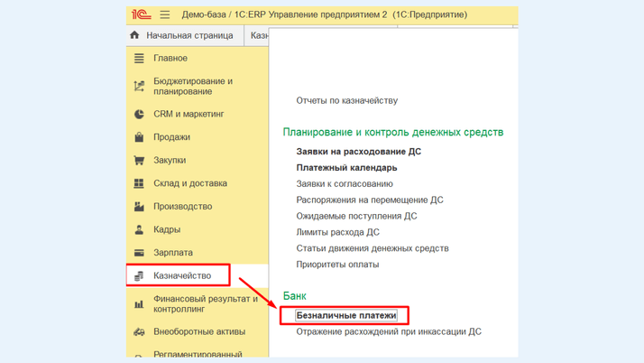Click the home icon on Начальная страница tab

[x=134, y=35]
